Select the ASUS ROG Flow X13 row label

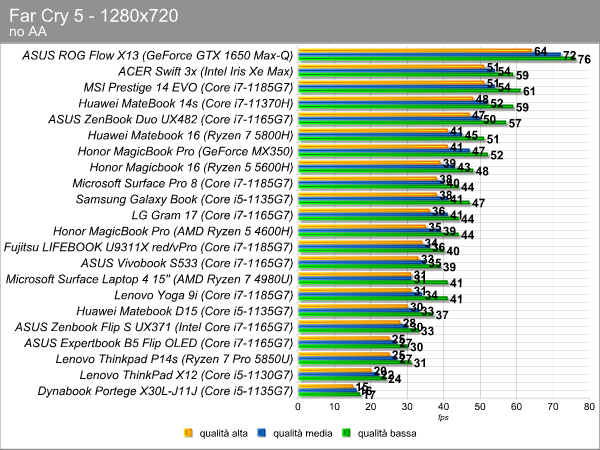[x=157, y=55]
